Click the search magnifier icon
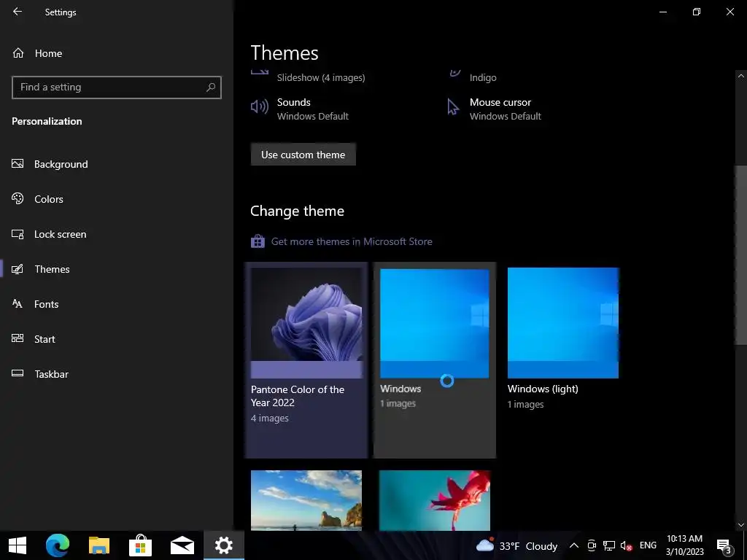 click(211, 87)
